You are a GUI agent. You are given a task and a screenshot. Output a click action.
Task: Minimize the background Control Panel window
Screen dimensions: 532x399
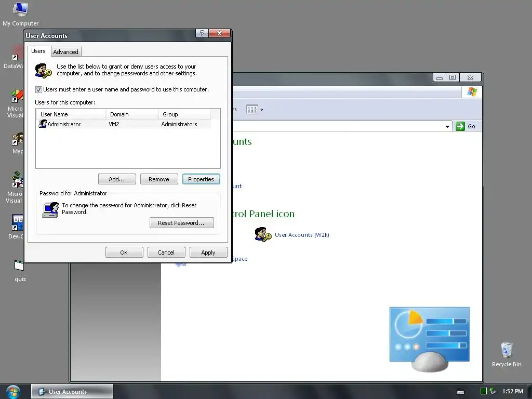pyautogui.click(x=440, y=78)
